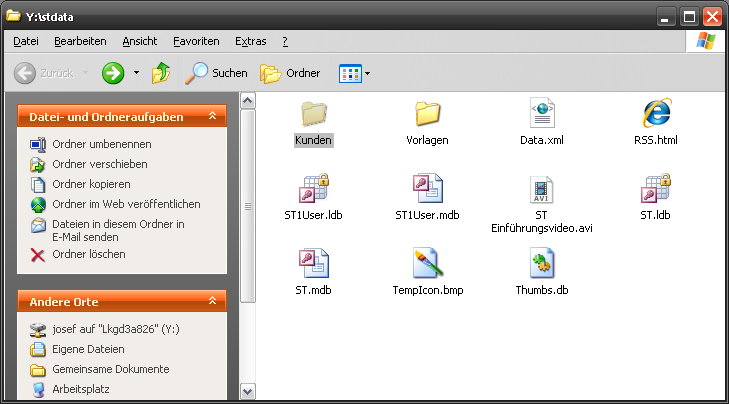Open the Ansicht menu
Screen dimensions: 729x404
[x=139, y=41]
